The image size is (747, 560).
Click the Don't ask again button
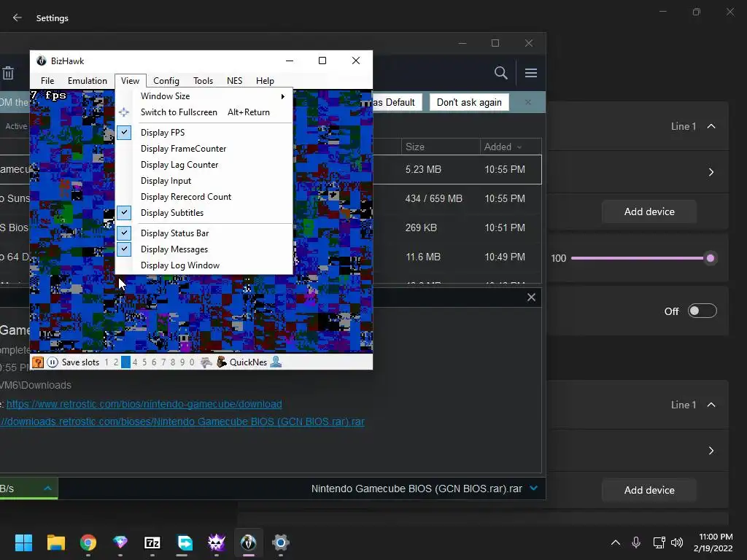click(469, 102)
